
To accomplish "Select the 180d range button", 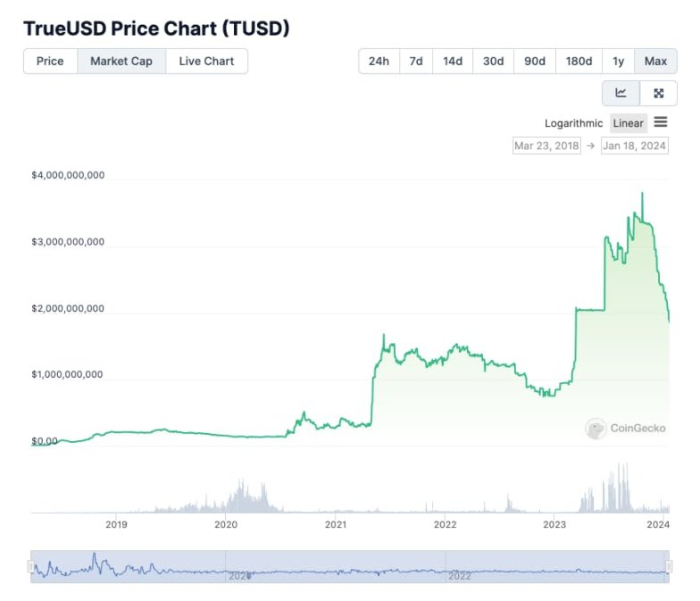I will pos(579,61).
